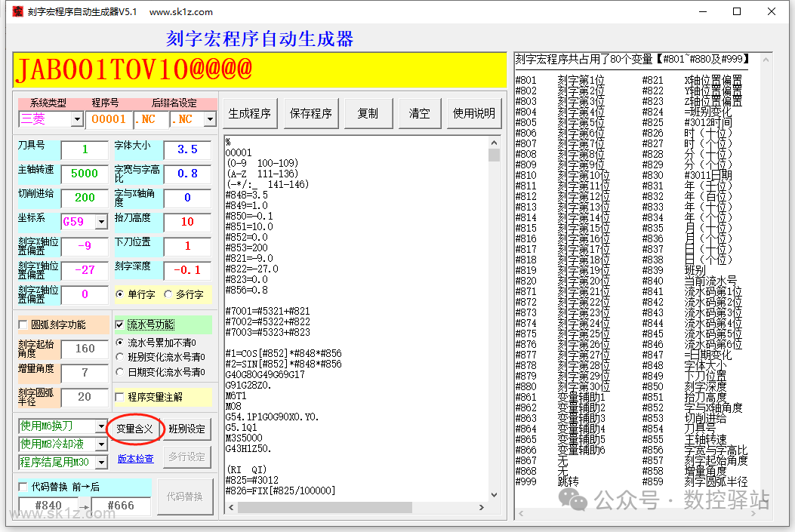Select the 多行字 radio button
Screen dimensions: 795x532
[168, 294]
